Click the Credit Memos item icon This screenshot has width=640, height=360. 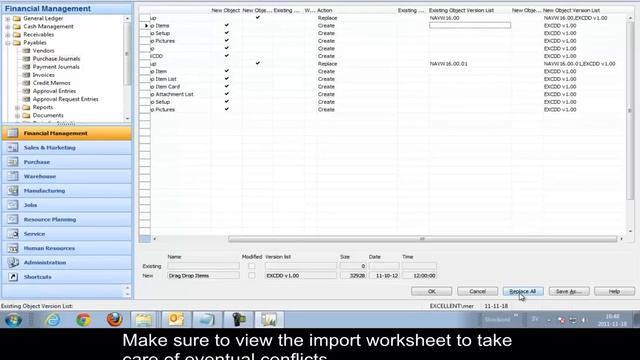click(27, 83)
